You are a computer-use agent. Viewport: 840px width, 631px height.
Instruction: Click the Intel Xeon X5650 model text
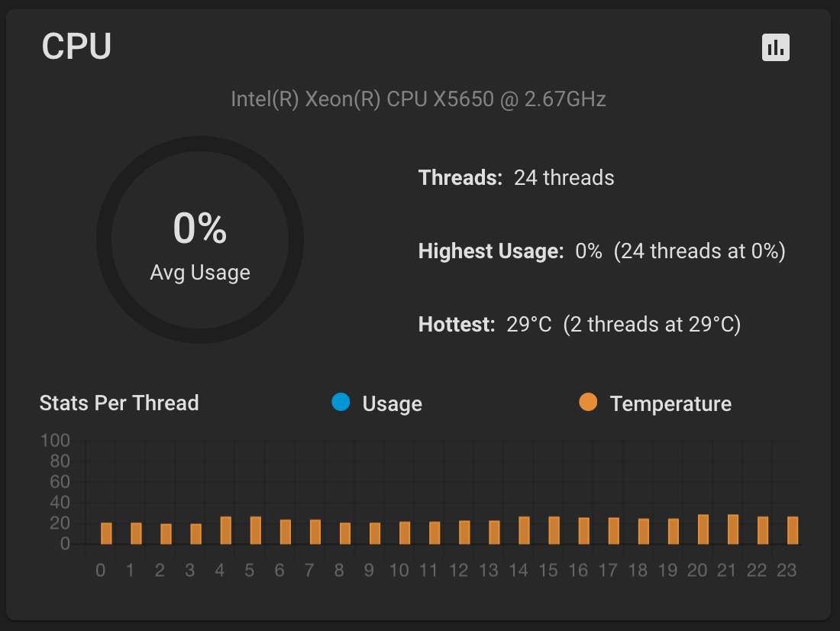(x=418, y=99)
